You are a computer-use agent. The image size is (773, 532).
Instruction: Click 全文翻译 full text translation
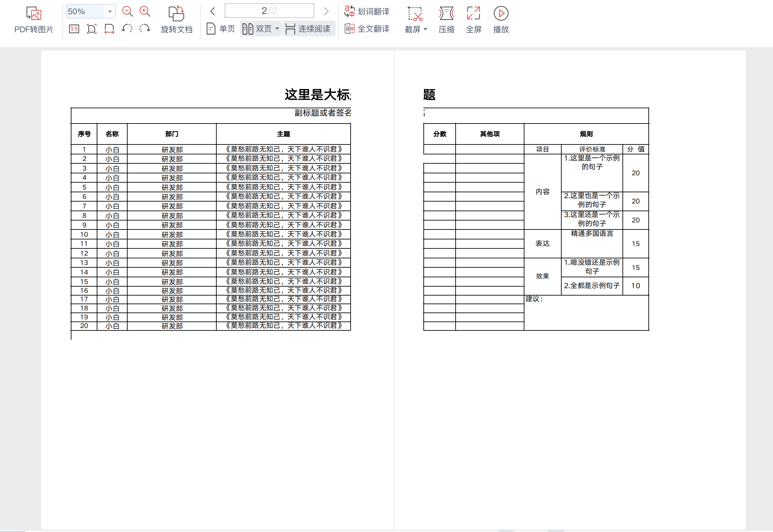[x=367, y=29]
